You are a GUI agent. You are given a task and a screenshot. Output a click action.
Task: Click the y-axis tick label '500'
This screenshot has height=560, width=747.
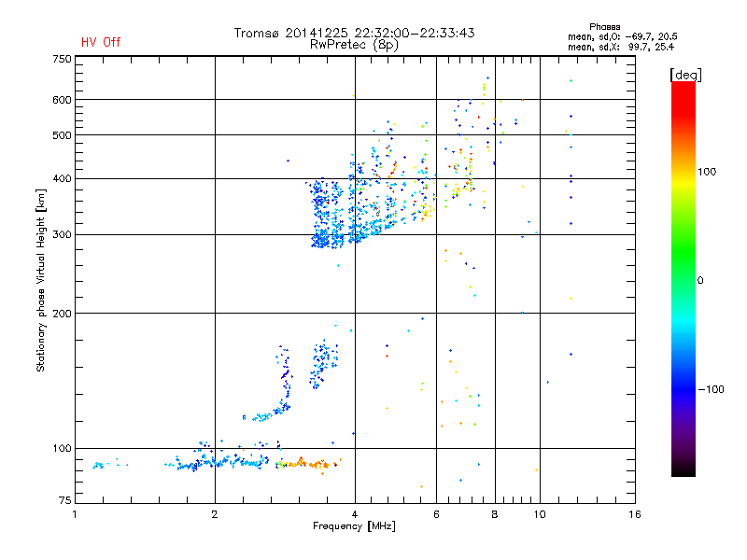pos(62,135)
